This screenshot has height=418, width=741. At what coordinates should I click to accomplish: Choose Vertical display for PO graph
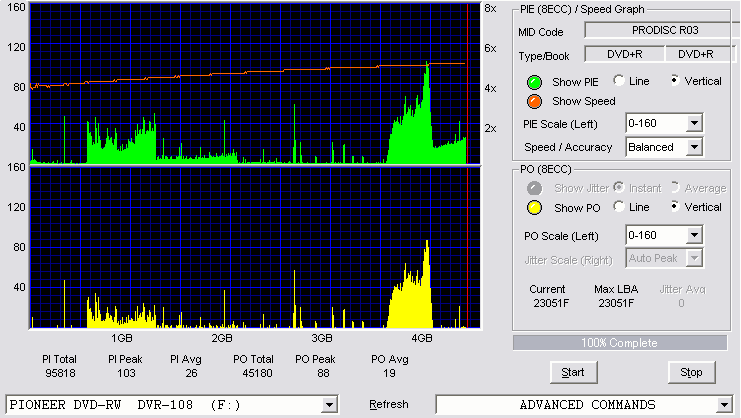pyautogui.click(x=675, y=206)
